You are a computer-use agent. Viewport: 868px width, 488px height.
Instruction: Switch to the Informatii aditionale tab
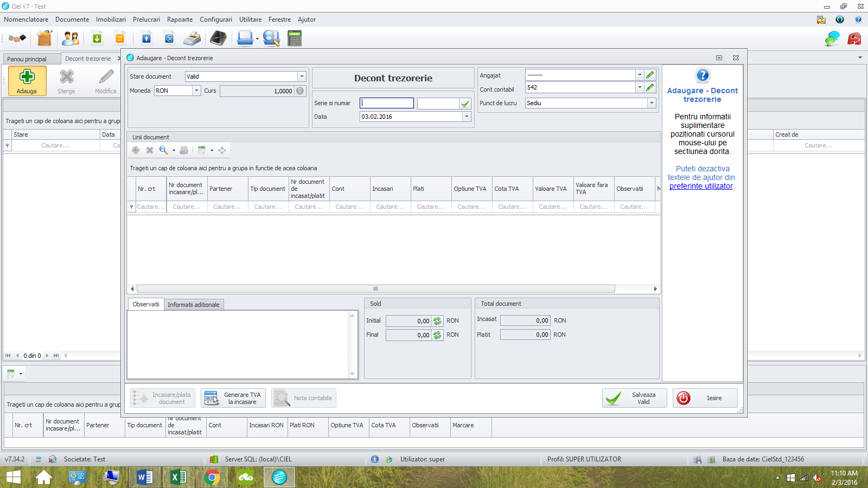click(194, 305)
